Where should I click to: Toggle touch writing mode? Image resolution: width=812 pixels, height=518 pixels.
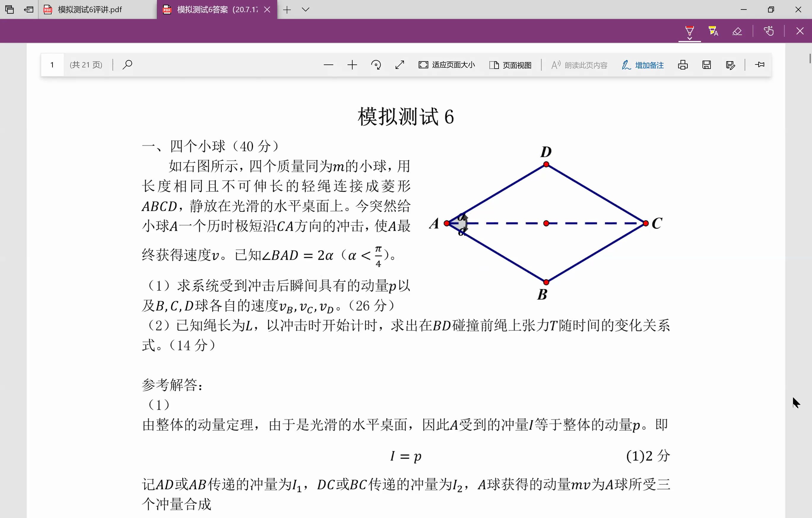[769, 31]
